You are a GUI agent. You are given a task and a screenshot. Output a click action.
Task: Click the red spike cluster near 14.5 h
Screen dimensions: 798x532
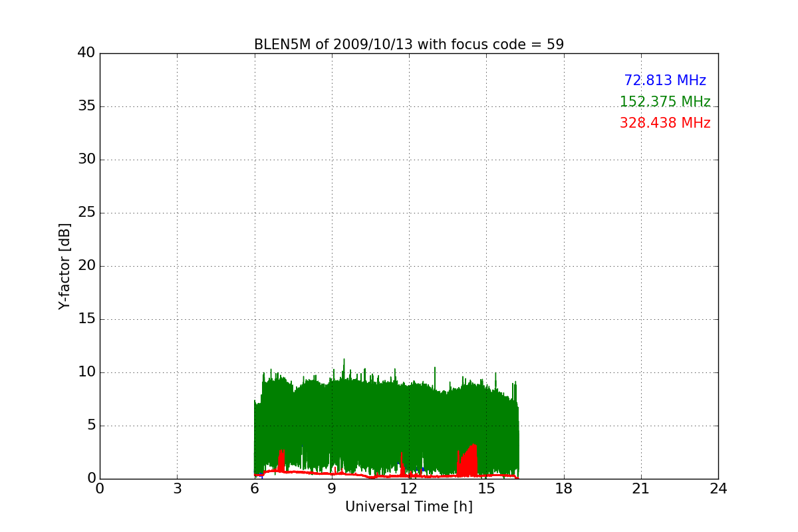point(468,461)
